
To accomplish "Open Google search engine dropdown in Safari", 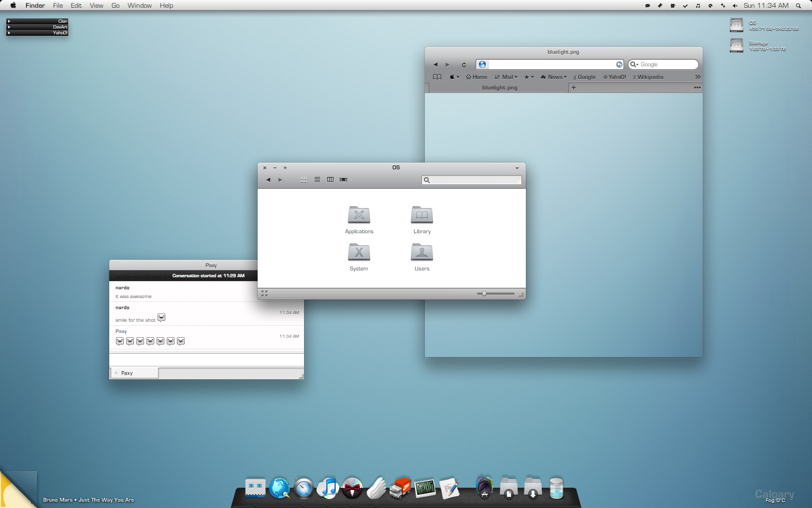I will click(x=634, y=64).
